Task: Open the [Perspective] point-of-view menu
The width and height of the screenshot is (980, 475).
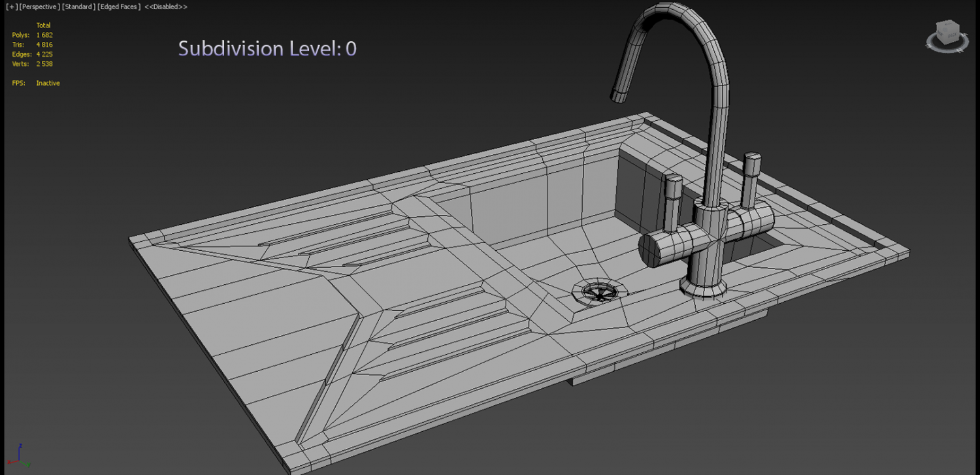Action: [x=40, y=7]
